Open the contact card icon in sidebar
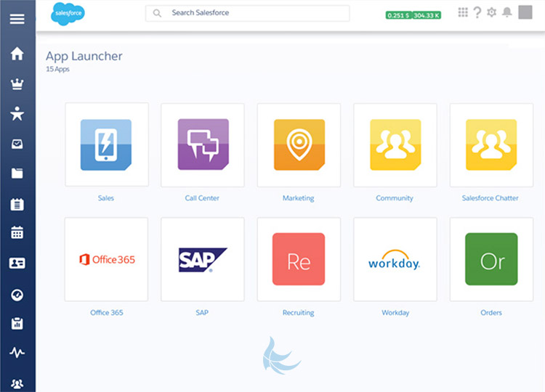 17,264
